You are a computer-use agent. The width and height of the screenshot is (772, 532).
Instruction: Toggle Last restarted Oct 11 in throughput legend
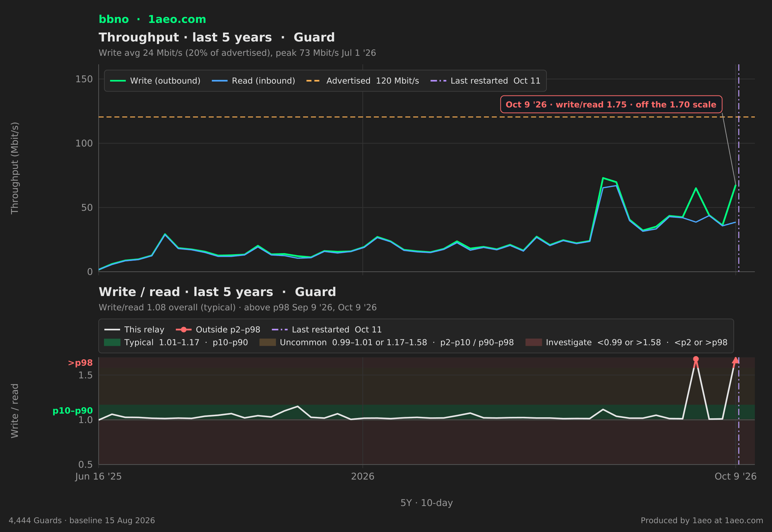coord(486,81)
